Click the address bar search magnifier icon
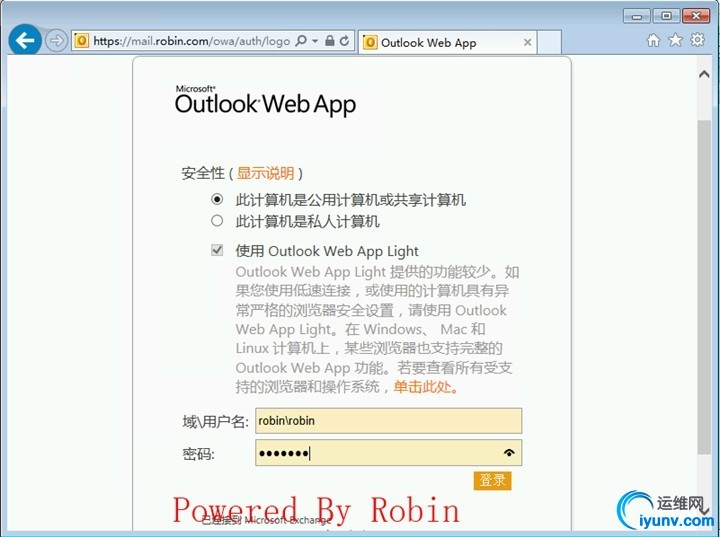 click(301, 41)
